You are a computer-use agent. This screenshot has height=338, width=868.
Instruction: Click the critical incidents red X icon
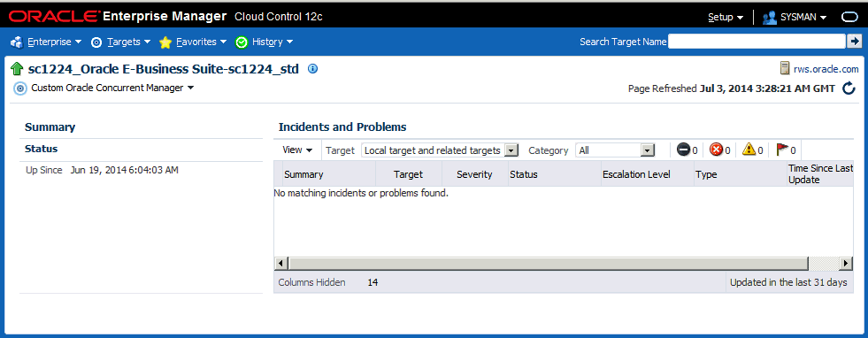tap(717, 150)
